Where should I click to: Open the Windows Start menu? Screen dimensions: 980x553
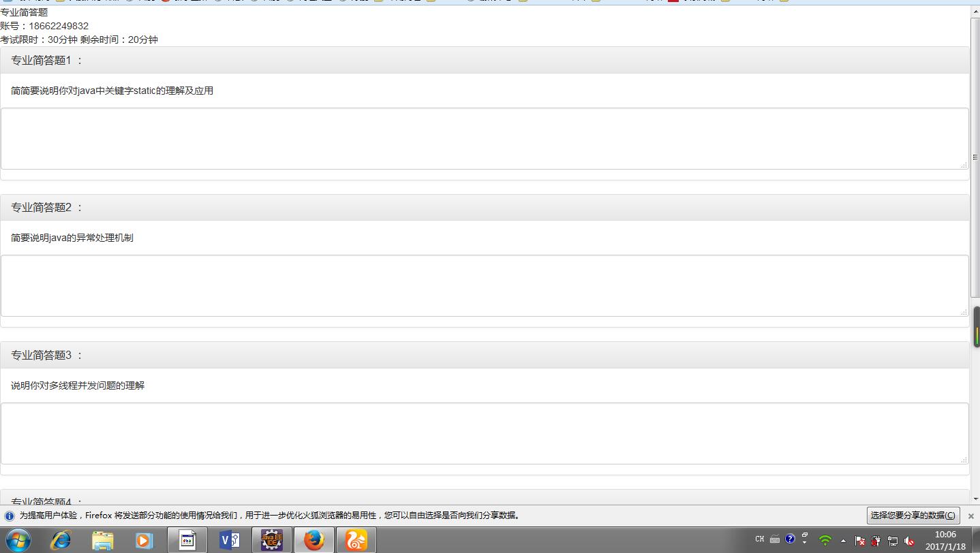17,540
